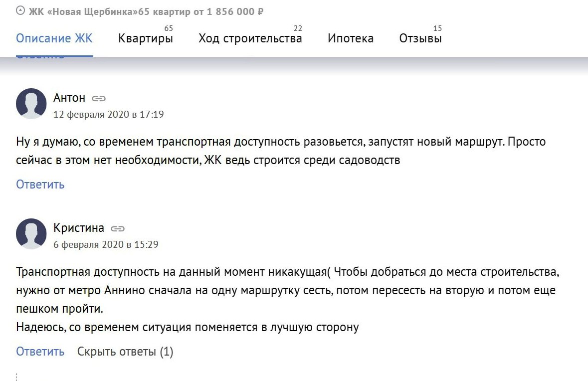Reply to Антон's comment with Ответить
The height and width of the screenshot is (381, 588).
[x=40, y=184]
